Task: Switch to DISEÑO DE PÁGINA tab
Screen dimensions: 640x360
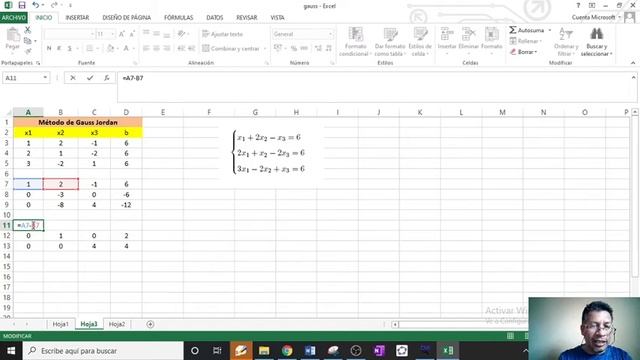Action: coord(127,18)
